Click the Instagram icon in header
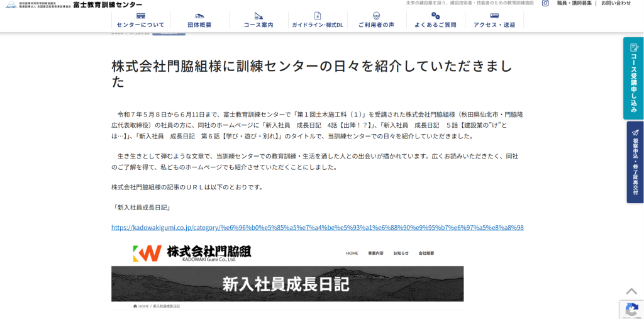Image resolution: width=644 pixels, height=319 pixels. click(x=545, y=4)
